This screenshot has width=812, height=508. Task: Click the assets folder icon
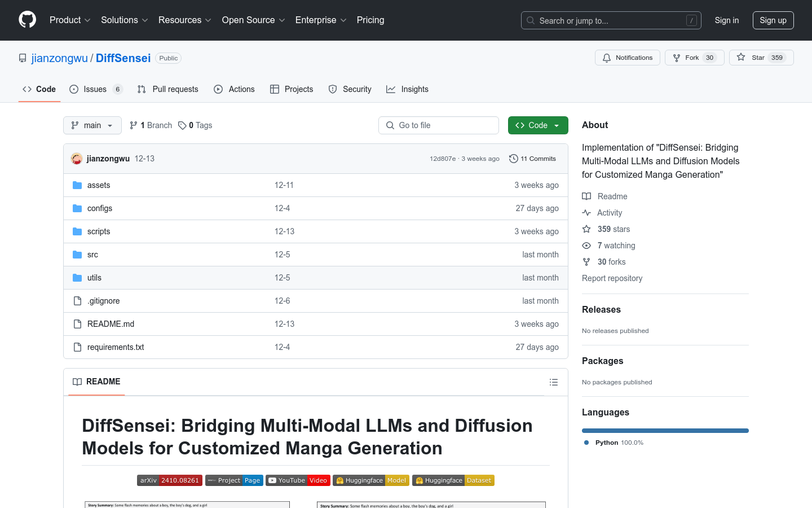pos(77,185)
